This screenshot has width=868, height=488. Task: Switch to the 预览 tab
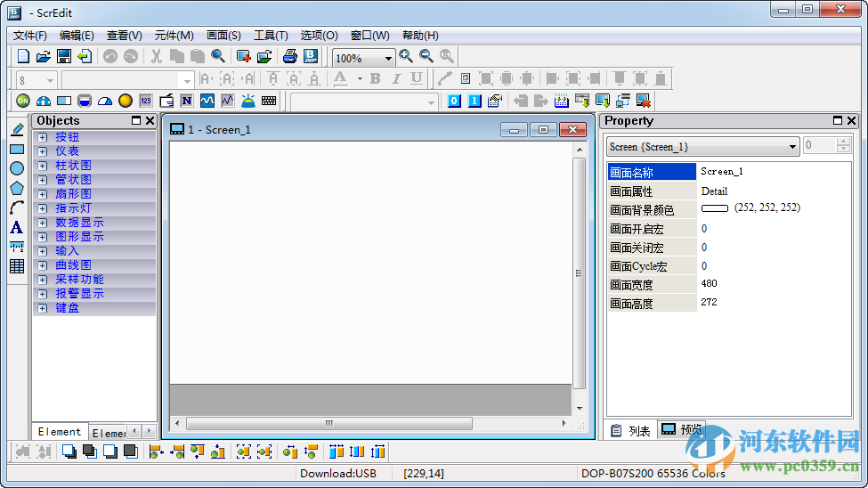point(682,429)
